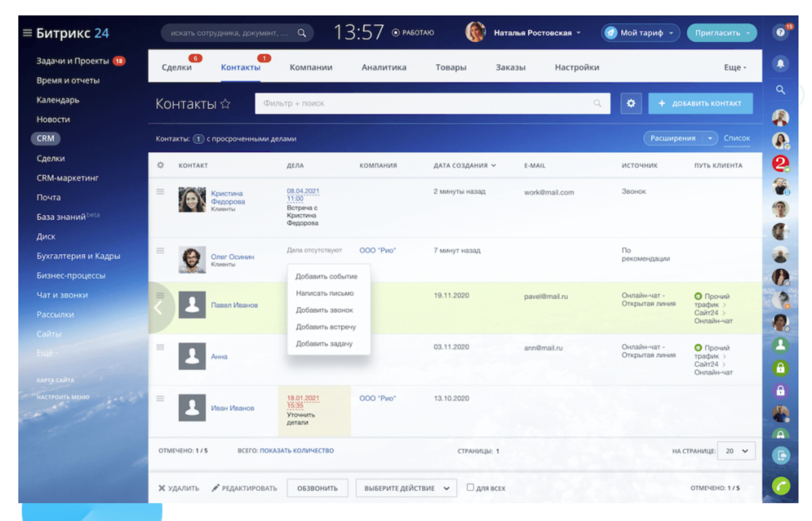The height and width of the screenshot is (521, 812).
Task: Switch to the Товары tab
Action: pos(450,67)
